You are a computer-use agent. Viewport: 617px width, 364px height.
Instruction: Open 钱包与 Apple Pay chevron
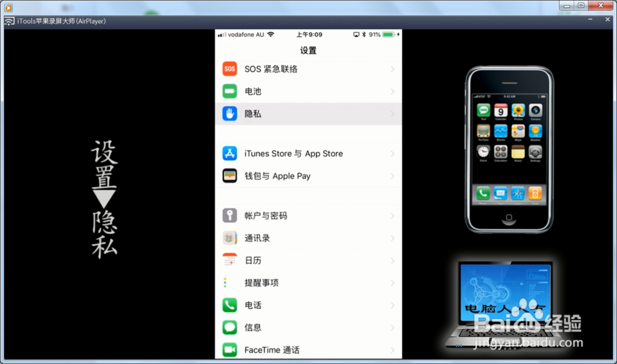pyautogui.click(x=392, y=176)
